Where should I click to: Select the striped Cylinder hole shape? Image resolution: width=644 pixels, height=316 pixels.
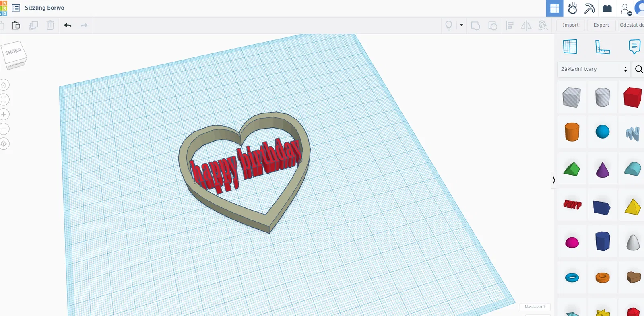603,97
